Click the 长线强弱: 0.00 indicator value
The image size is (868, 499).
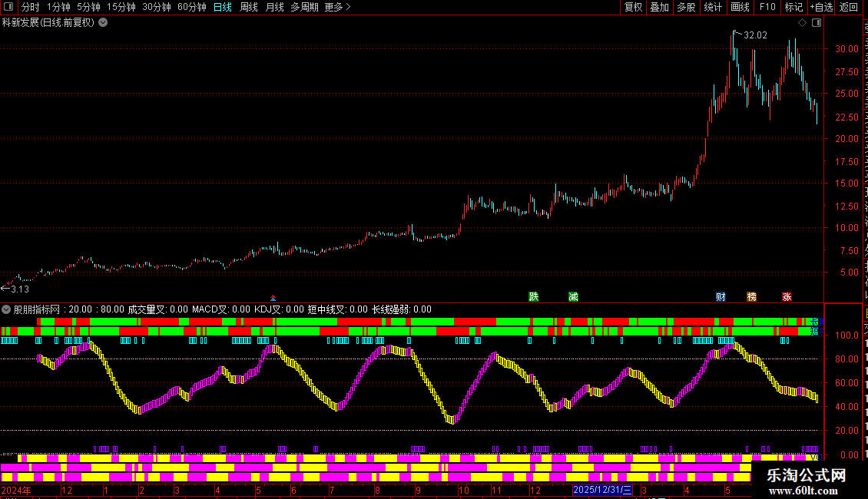click(x=401, y=309)
